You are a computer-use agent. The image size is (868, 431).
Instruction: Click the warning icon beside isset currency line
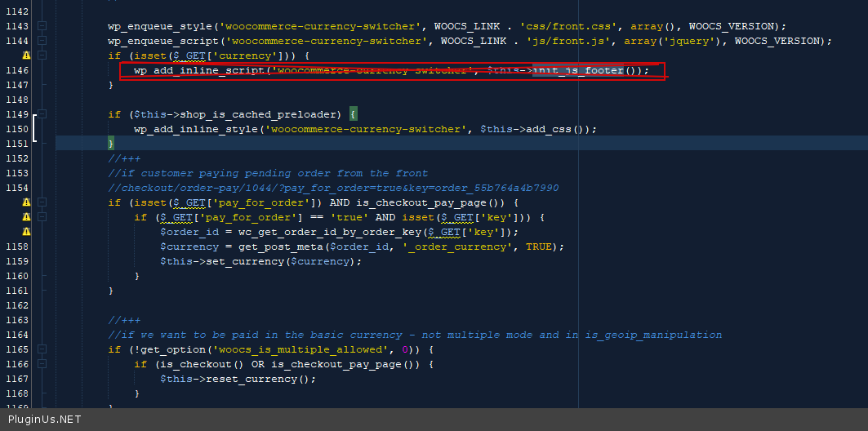26,56
